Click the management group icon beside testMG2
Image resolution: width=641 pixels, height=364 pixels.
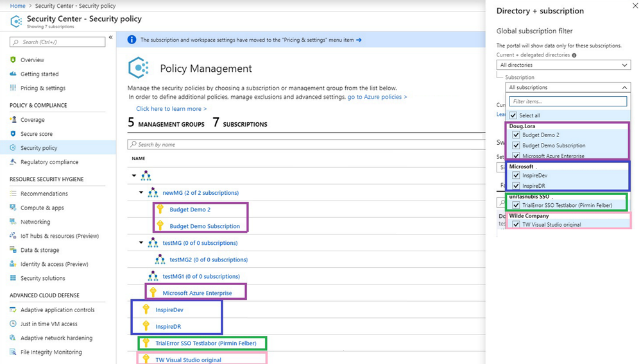tap(160, 259)
